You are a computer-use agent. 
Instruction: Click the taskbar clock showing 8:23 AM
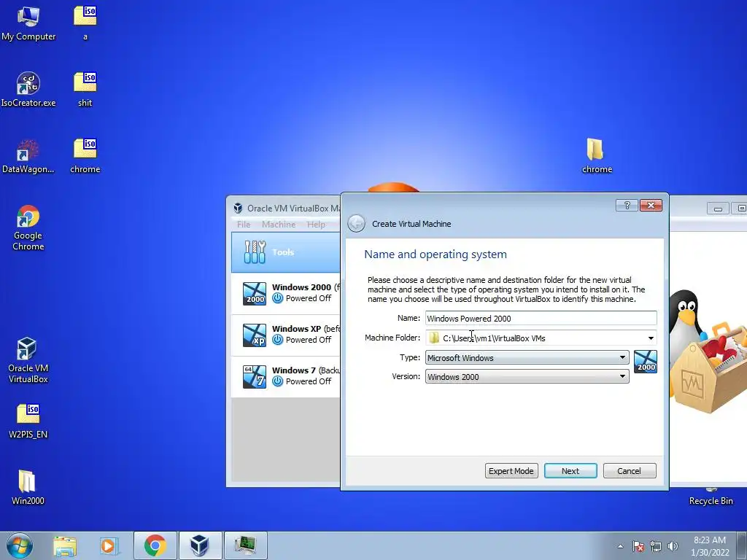709,540
